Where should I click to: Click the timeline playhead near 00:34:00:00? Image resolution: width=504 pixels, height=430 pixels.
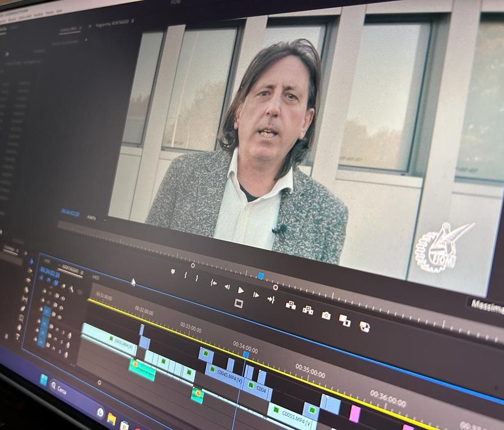pyautogui.click(x=246, y=354)
